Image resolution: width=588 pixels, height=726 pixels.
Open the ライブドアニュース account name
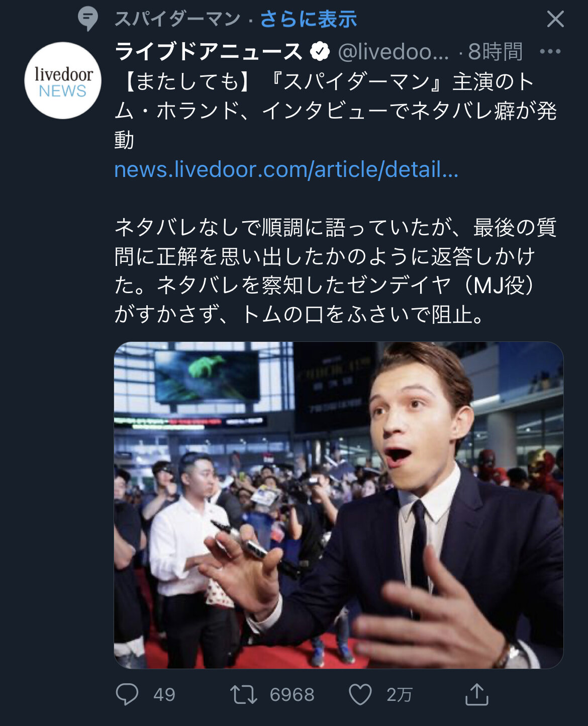(x=209, y=51)
